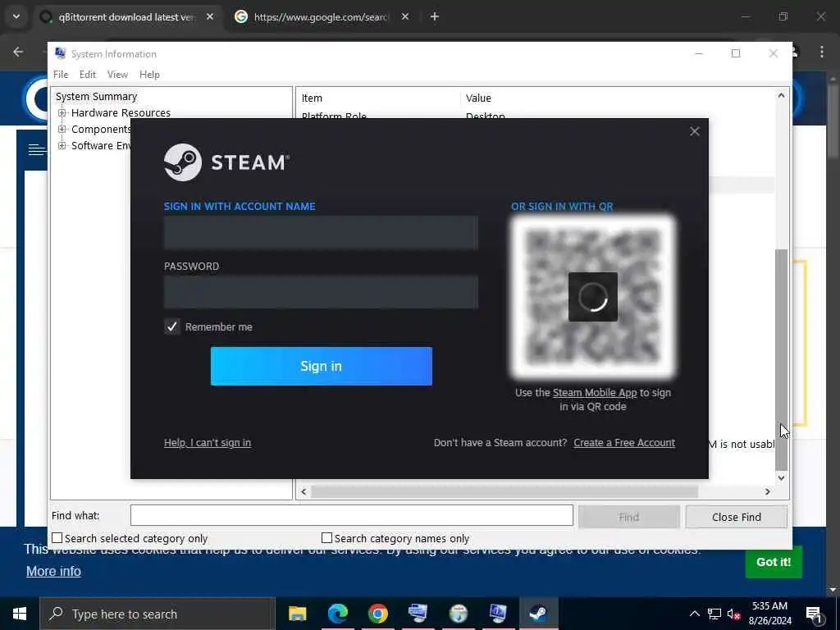Uncheck the Remember me checkbox
The image size is (840, 630).
point(172,326)
